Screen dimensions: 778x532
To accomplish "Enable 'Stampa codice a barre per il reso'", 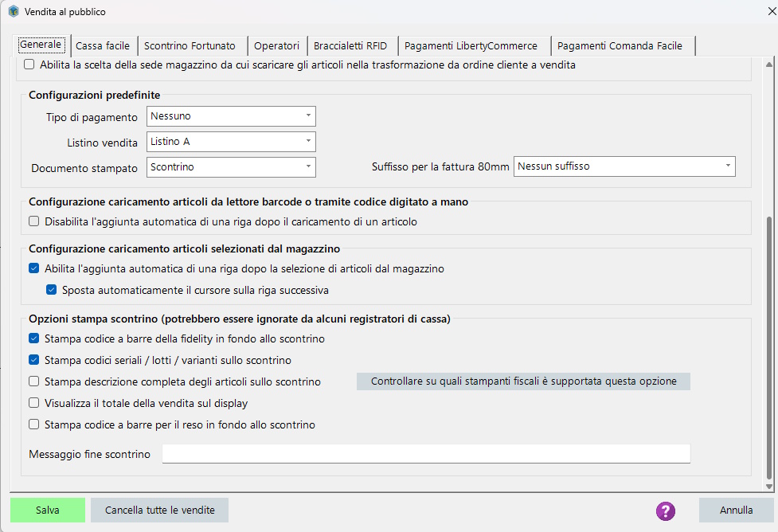I will [33, 424].
